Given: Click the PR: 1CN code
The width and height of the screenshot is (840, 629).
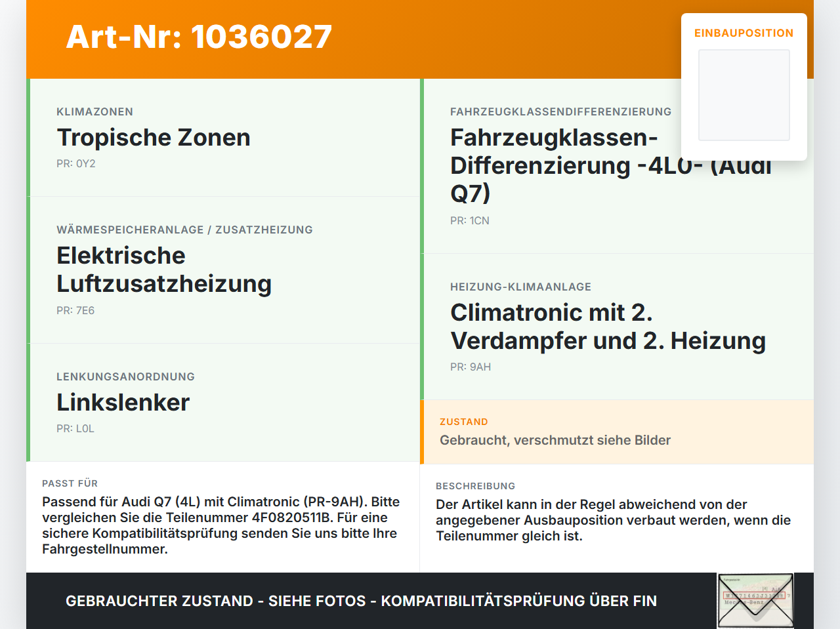Looking at the screenshot, I should point(470,220).
